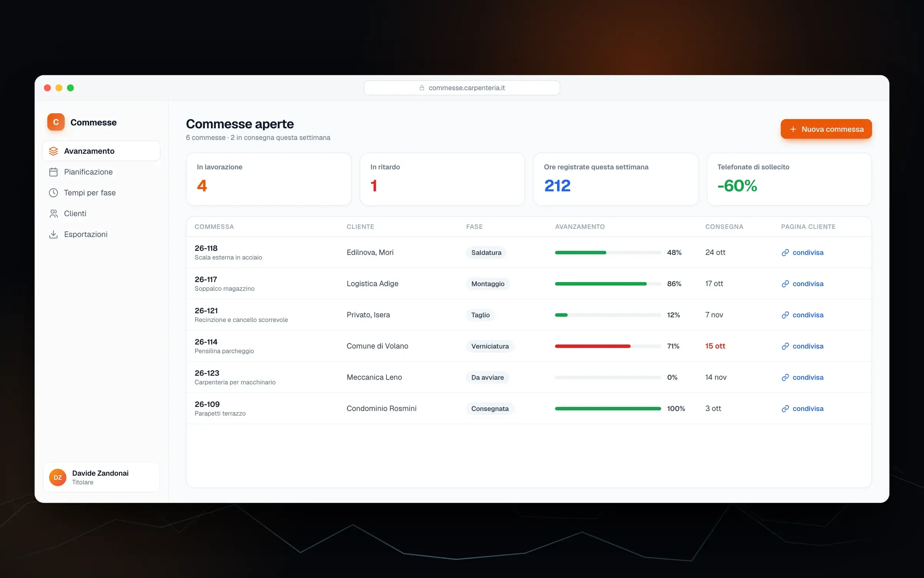Open the Avanzamento layers icon
Viewport: 924px width, 578px height.
click(54, 151)
